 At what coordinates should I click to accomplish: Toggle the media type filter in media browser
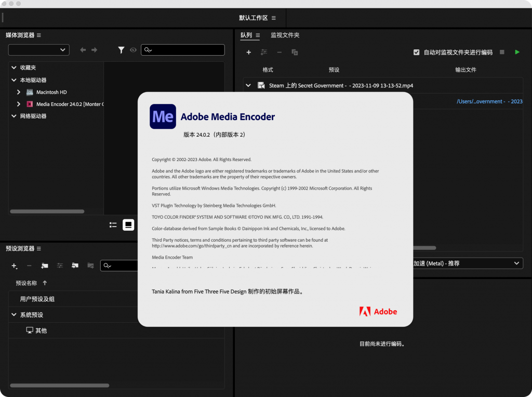pyautogui.click(x=121, y=50)
